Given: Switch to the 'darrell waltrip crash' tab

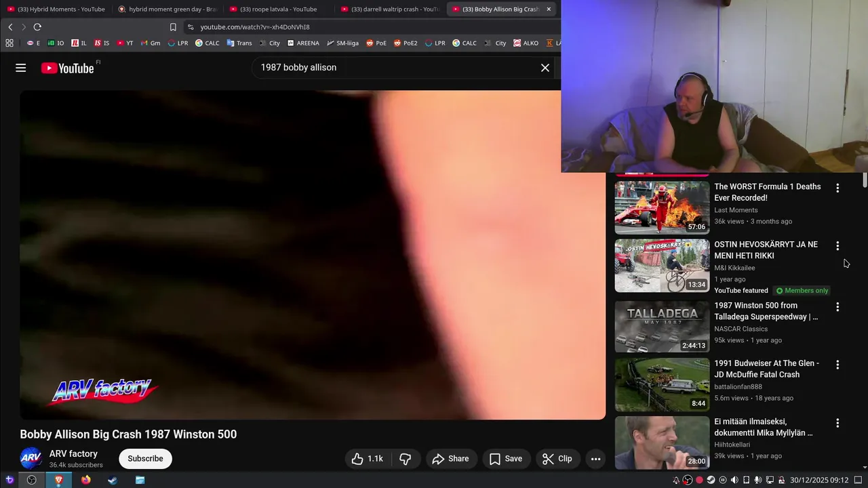Looking at the screenshot, I should click(x=389, y=9).
